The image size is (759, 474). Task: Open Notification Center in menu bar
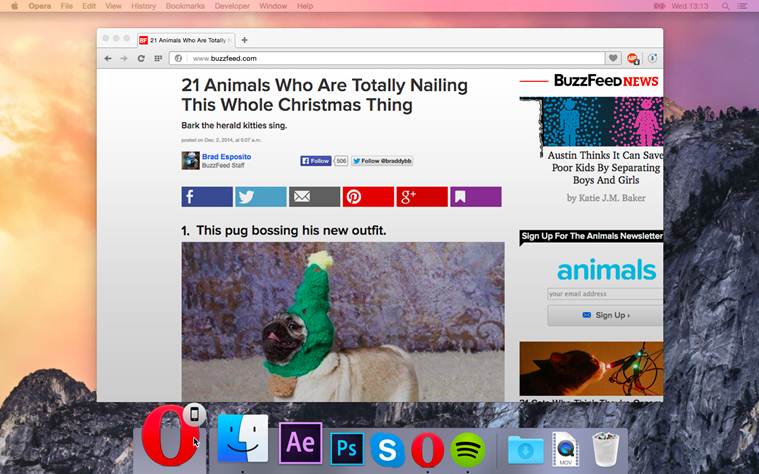pyautogui.click(x=742, y=6)
